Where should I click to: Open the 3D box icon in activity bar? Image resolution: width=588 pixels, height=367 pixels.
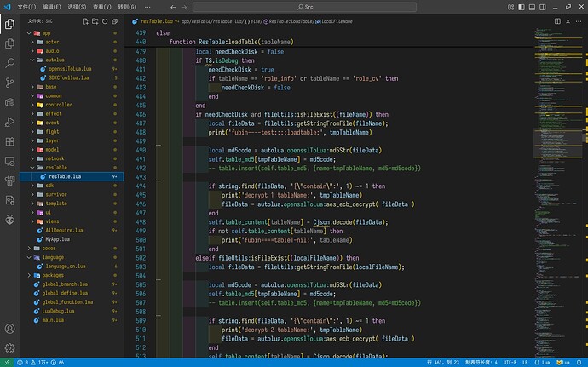[9, 102]
